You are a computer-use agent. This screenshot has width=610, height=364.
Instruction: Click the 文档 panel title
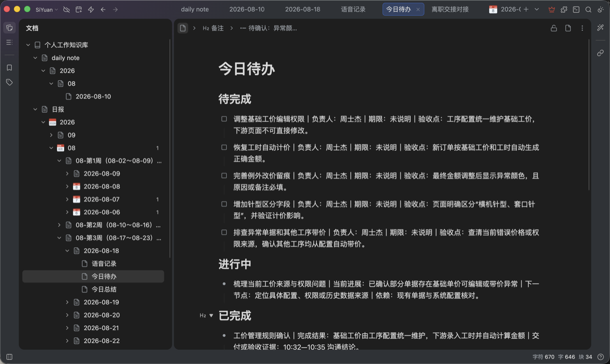[32, 28]
